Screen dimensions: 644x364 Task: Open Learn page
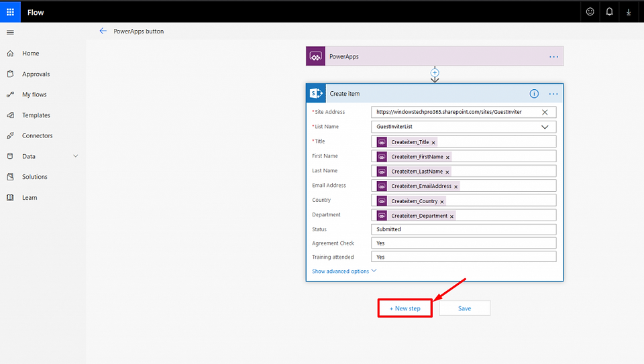coord(30,197)
